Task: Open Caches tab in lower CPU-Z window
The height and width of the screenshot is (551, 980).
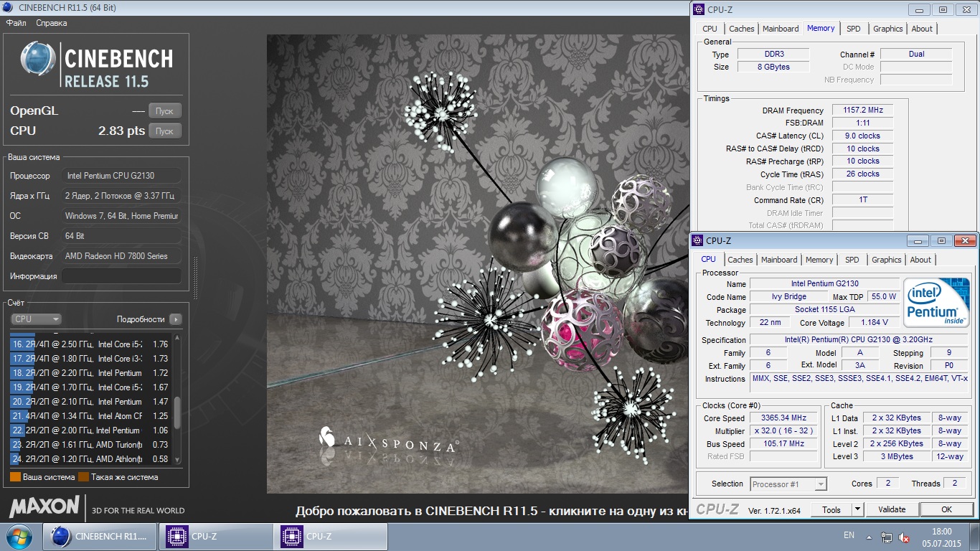Action: click(740, 260)
